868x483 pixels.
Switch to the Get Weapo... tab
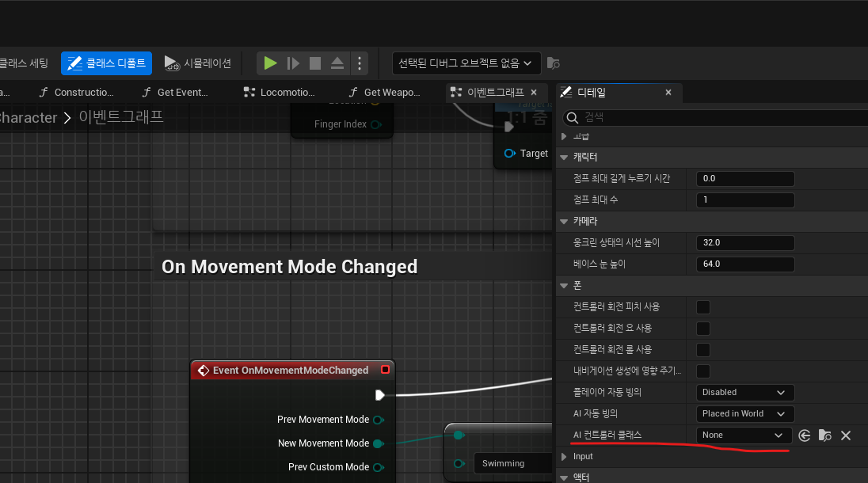[x=384, y=93]
